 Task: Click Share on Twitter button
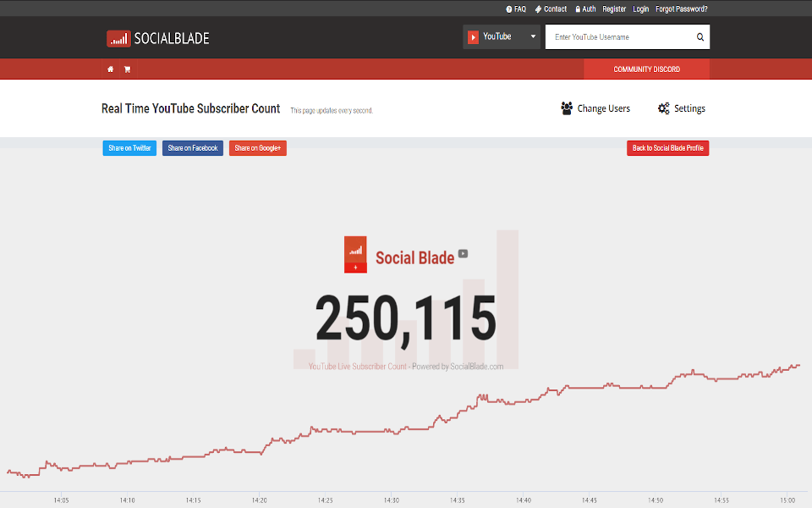tap(129, 148)
